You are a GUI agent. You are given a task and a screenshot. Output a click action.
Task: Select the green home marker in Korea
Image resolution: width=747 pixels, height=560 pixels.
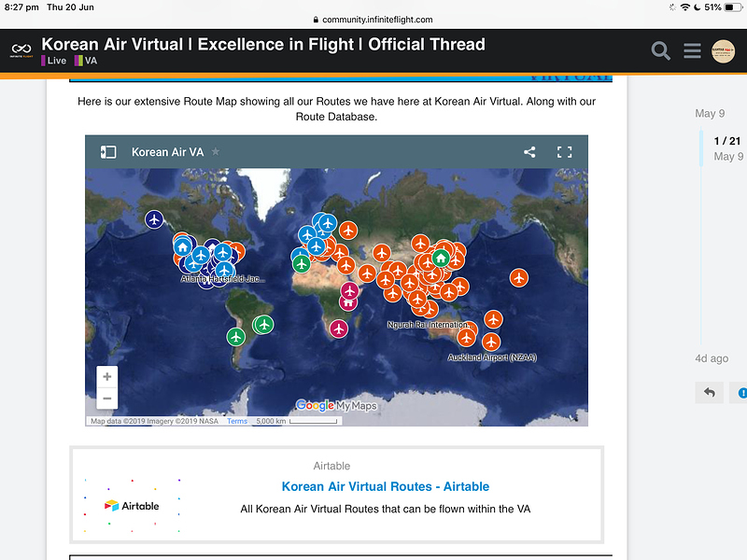pyautogui.click(x=441, y=259)
